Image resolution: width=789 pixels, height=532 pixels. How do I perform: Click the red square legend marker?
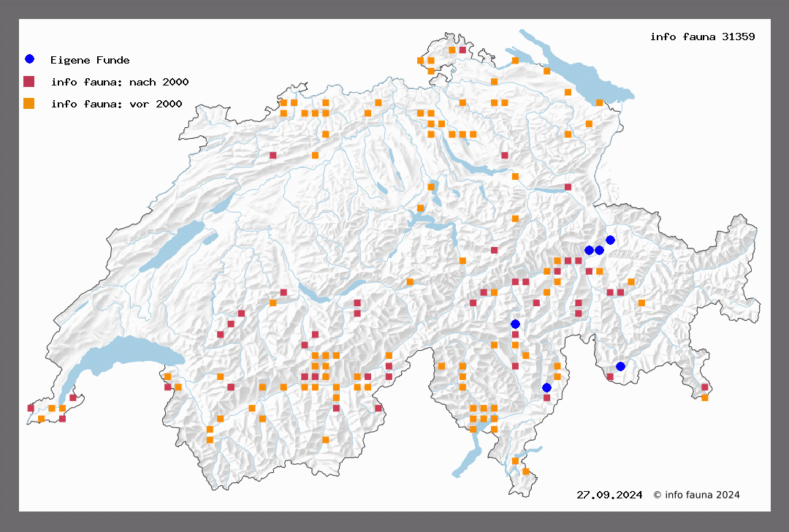point(29,82)
